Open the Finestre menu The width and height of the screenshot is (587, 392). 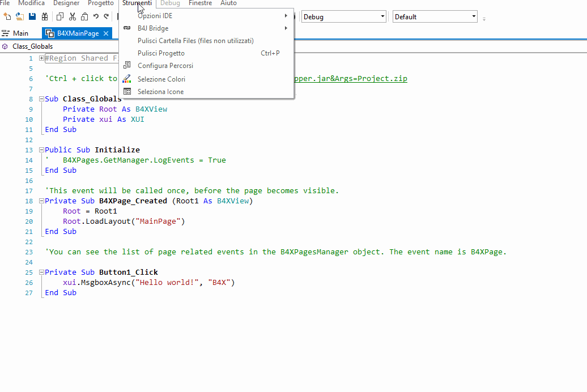pos(200,3)
